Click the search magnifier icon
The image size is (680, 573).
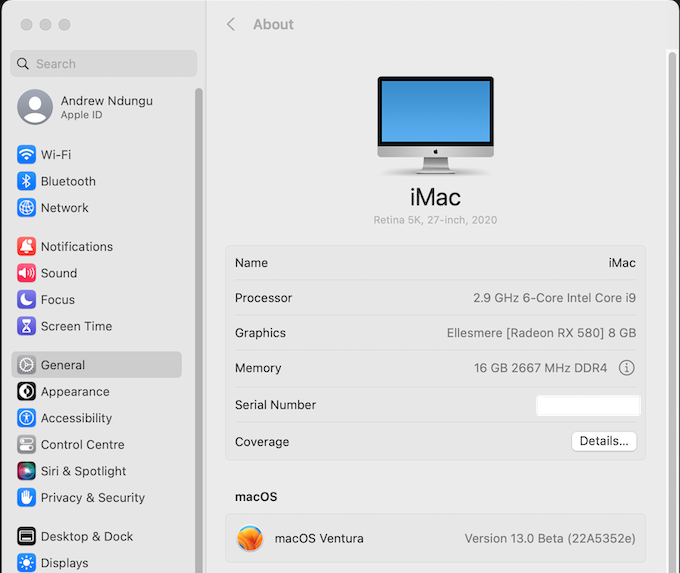[x=23, y=64]
